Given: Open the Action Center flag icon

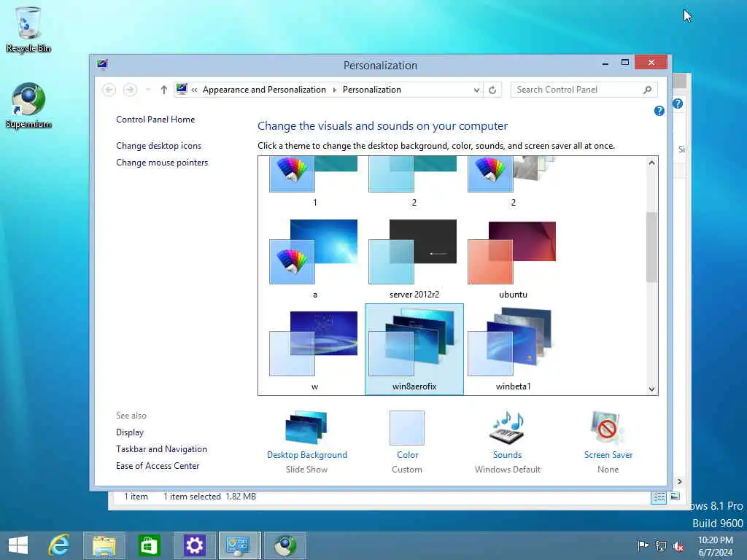Looking at the screenshot, I should point(643,545).
